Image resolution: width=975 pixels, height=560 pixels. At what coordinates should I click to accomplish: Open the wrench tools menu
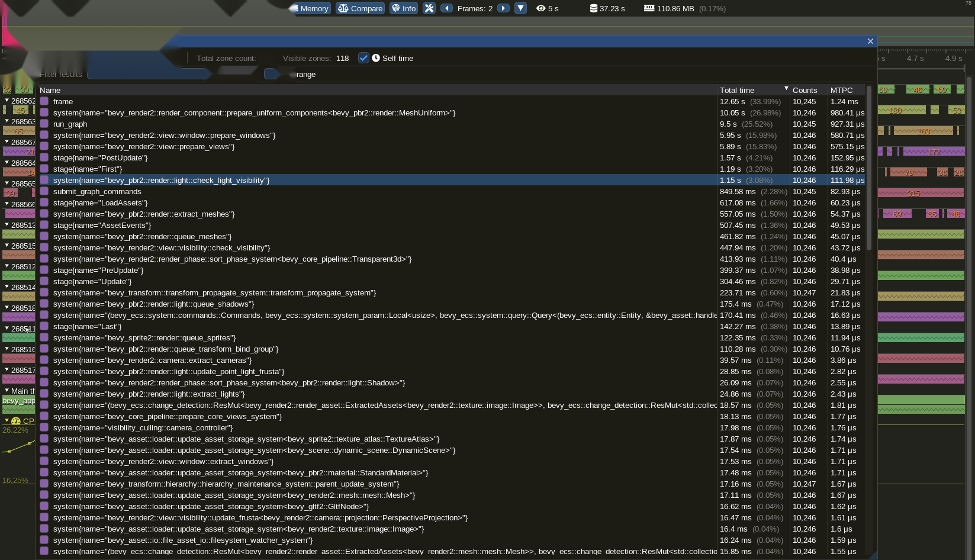429,8
